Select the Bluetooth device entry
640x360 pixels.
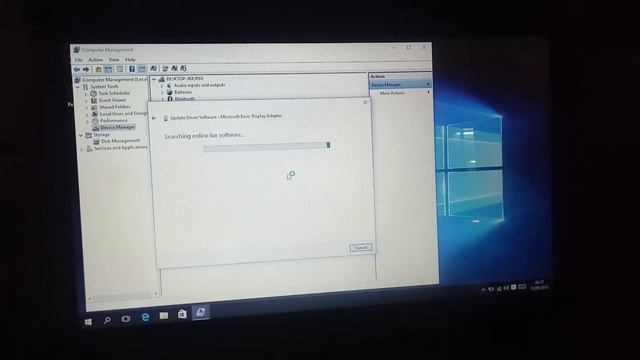click(x=184, y=98)
